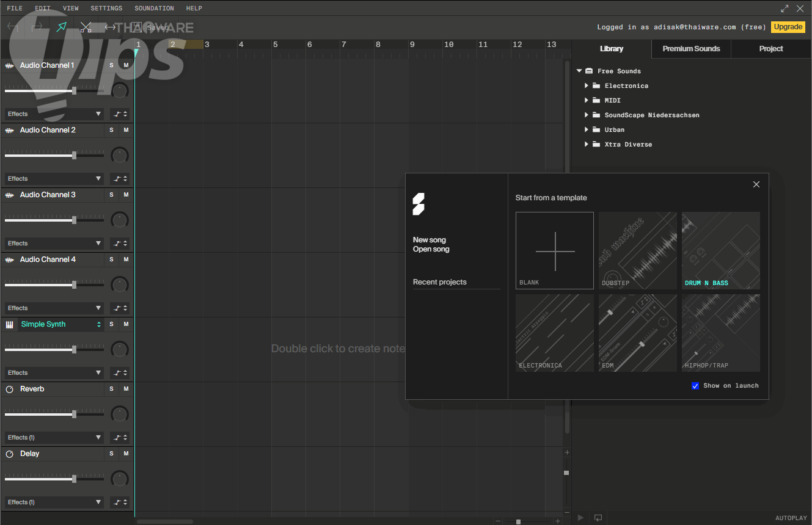Uncheck the Show on launch checkbox
Viewport: 812px width, 525px height.
coord(695,386)
